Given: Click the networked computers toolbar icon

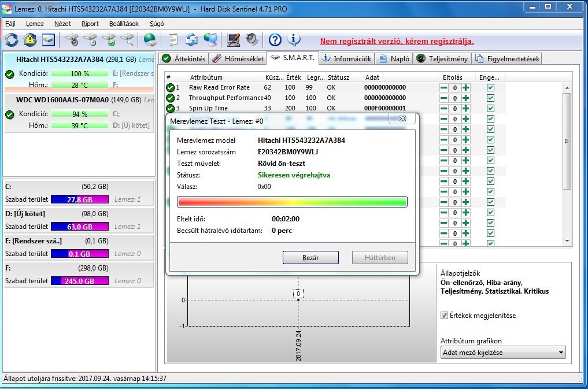Looking at the screenshot, I should (210, 40).
